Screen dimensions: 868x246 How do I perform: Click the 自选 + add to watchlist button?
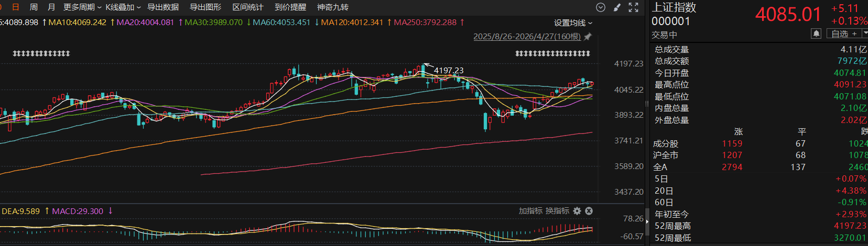coord(844,33)
